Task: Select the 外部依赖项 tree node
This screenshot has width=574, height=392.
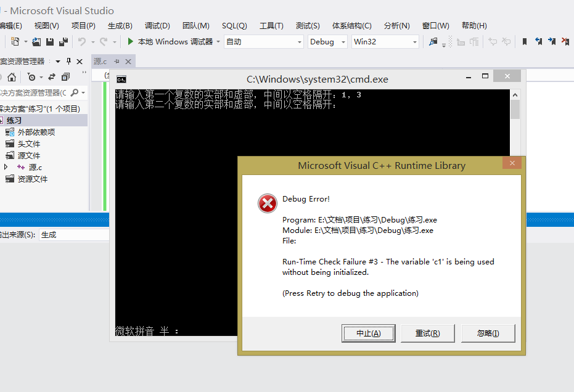Action: click(x=36, y=132)
